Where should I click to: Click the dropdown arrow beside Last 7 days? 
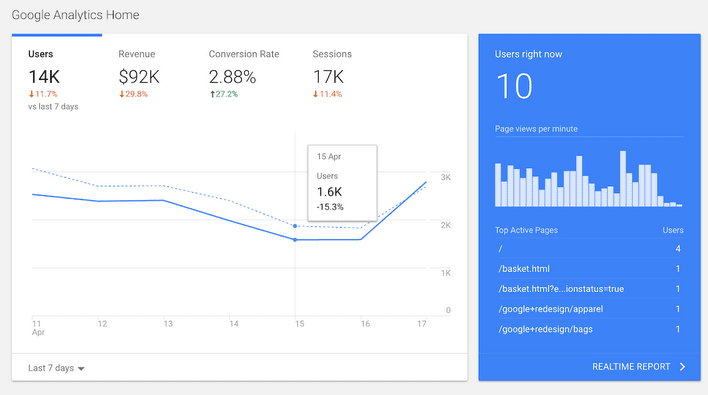coord(81,369)
